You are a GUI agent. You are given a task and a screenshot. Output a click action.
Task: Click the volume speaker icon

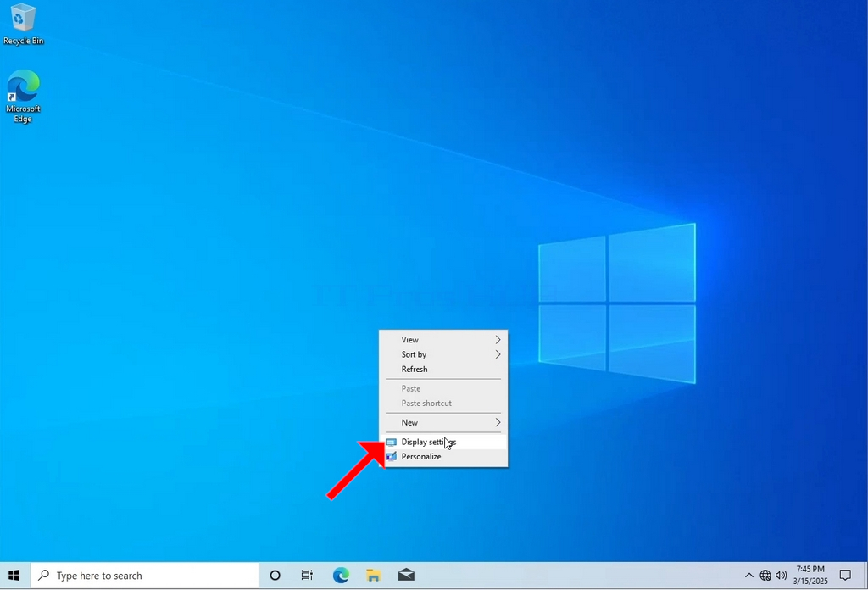tap(781, 576)
